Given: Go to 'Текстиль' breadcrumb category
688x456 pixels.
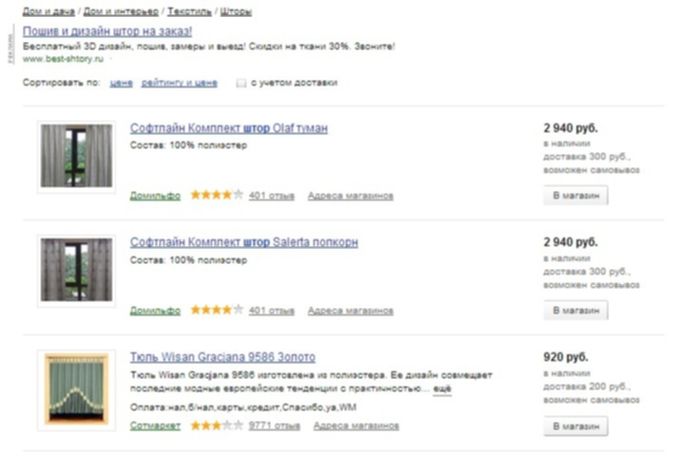Looking at the screenshot, I should [x=189, y=11].
